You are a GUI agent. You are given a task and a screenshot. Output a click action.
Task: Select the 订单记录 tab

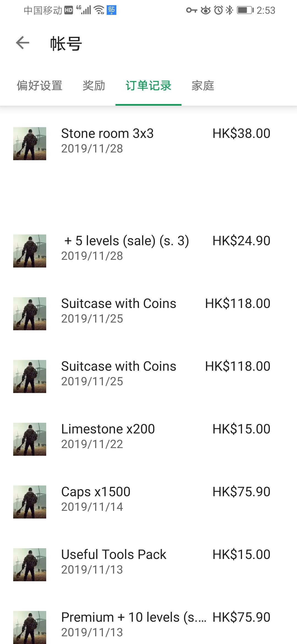point(148,86)
